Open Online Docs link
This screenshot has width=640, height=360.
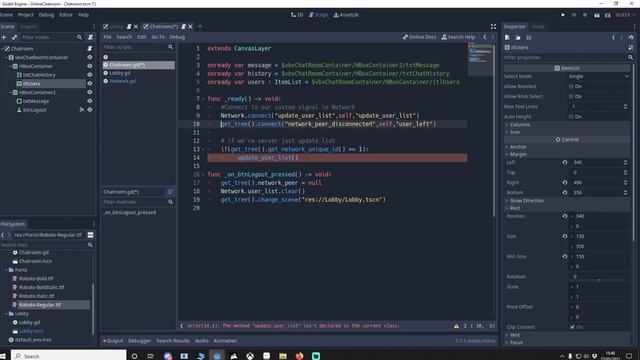(x=419, y=37)
